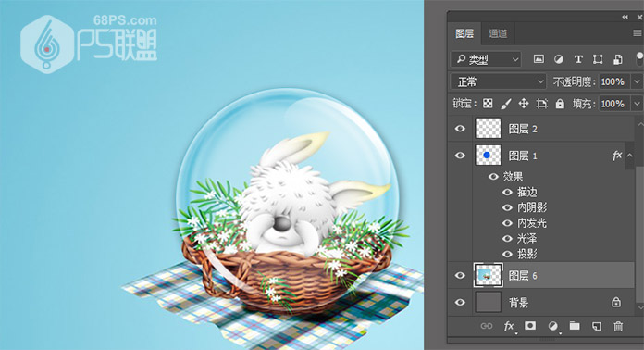Hide the 背景 layer
The image size is (644, 350).
[x=460, y=302]
